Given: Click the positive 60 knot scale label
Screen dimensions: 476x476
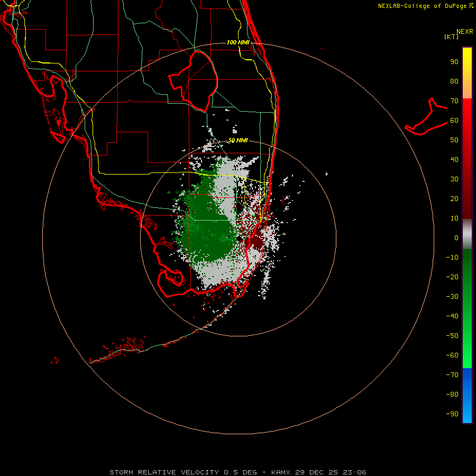Looking at the screenshot, I should (454, 120).
